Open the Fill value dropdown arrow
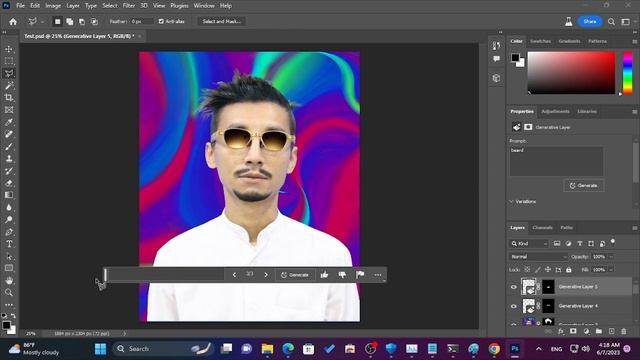Screen dimensions: 640x360 tap(611, 270)
